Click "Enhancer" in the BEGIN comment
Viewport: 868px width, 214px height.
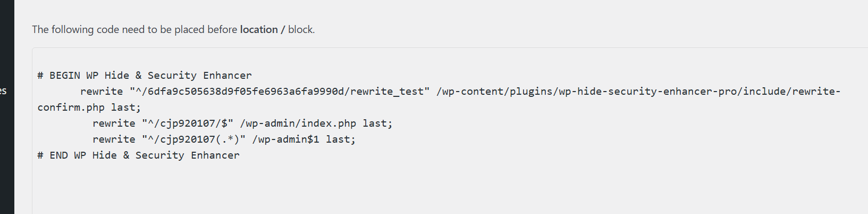coord(227,76)
